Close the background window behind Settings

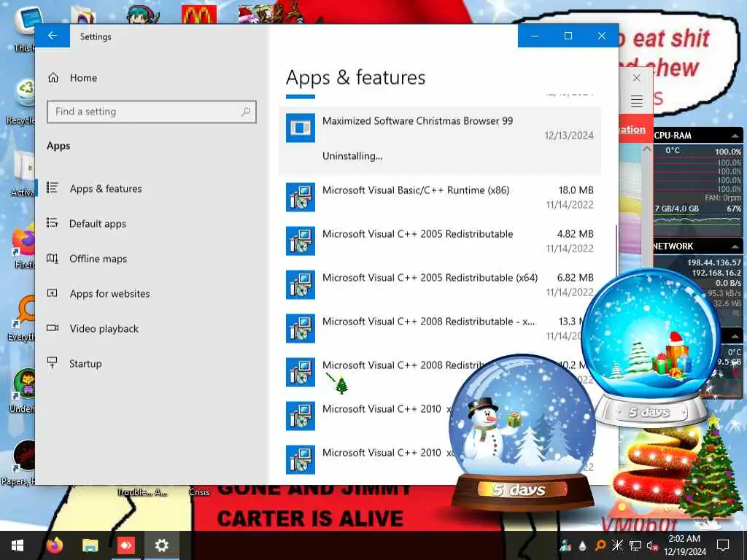pyautogui.click(x=636, y=77)
